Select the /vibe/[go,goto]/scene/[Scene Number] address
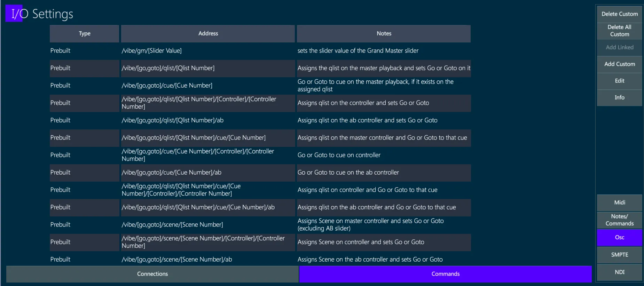Viewport: 644px width, 286px height. (172, 225)
